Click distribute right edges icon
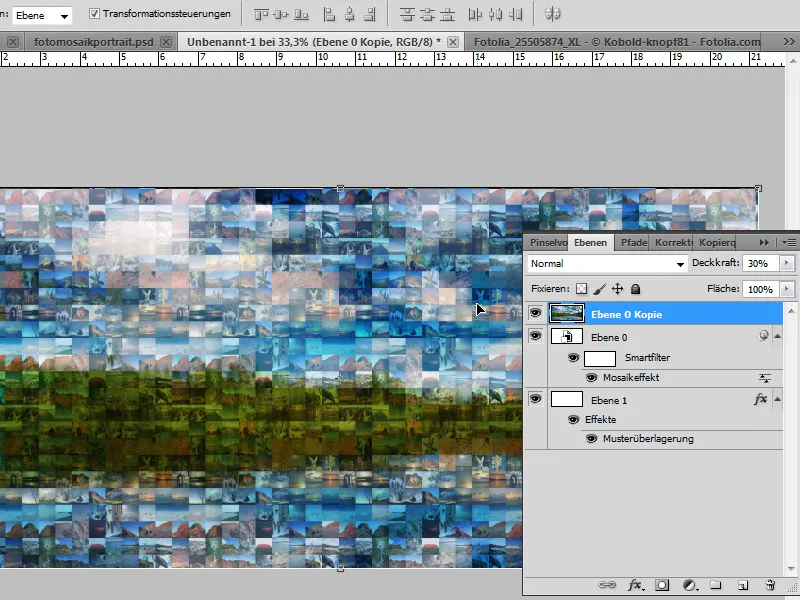The image size is (800, 600). click(x=516, y=14)
